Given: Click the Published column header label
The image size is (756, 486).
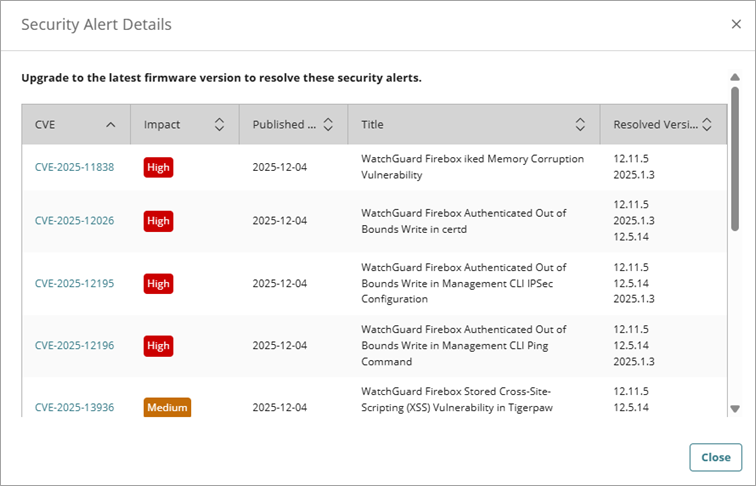Looking at the screenshot, I should (284, 124).
